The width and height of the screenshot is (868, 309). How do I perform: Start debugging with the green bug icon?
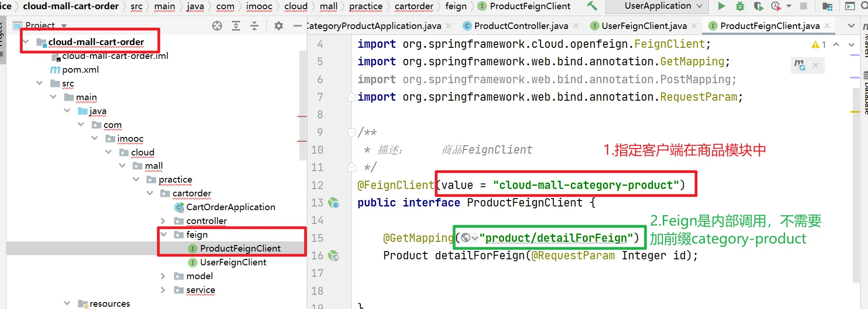coord(740,6)
